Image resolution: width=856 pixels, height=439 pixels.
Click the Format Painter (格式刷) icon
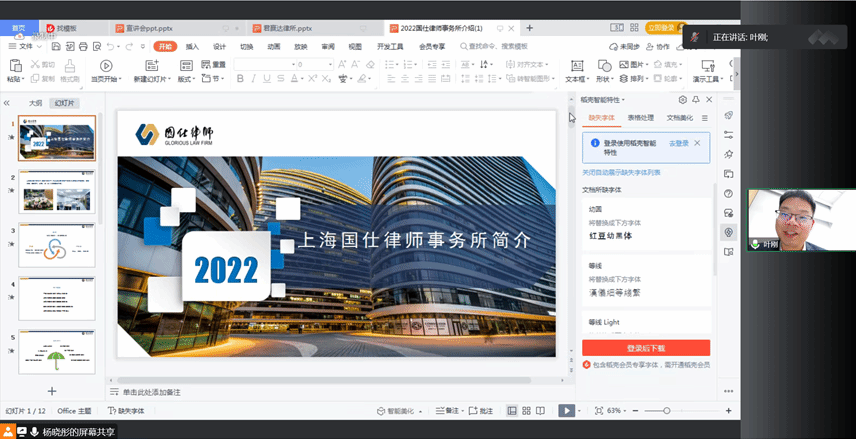pyautogui.click(x=68, y=64)
